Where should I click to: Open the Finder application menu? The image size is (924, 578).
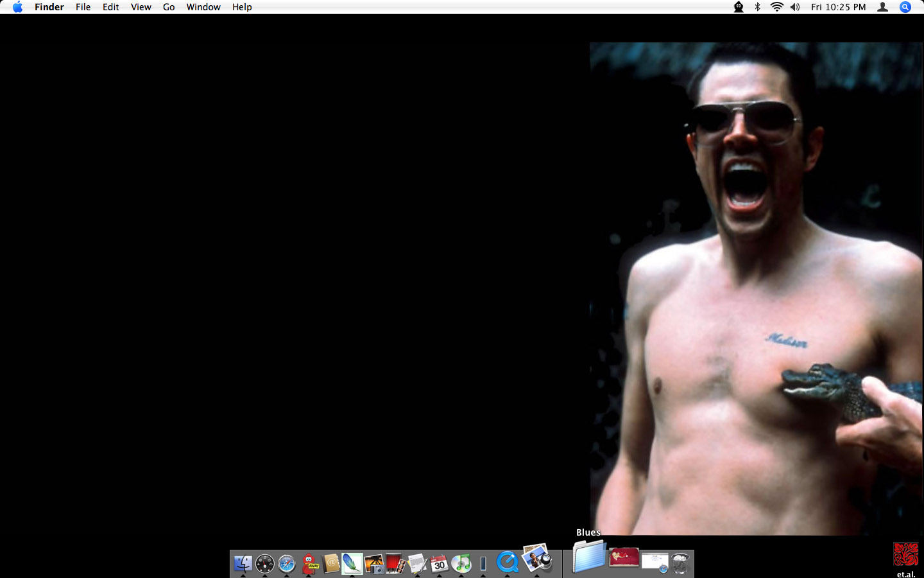coord(49,7)
